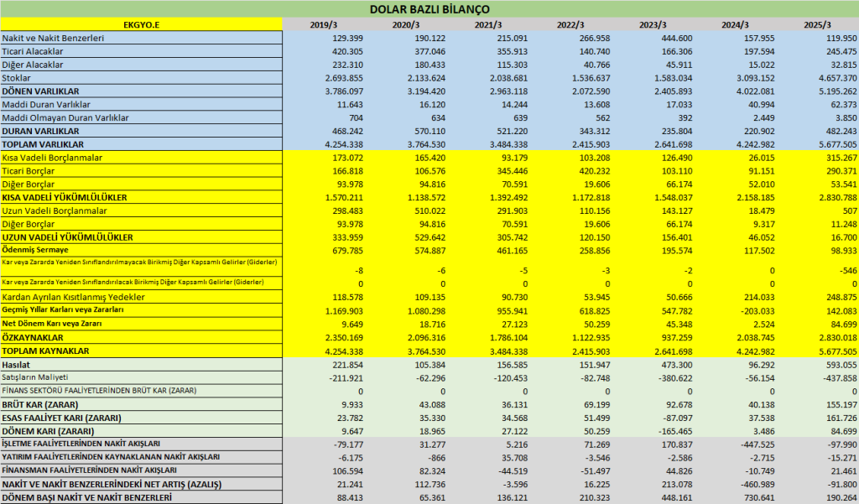This screenshot has width=859, height=504.
Task: Select the TOPLAM VARLIKLAR row label
Action: click(x=43, y=144)
